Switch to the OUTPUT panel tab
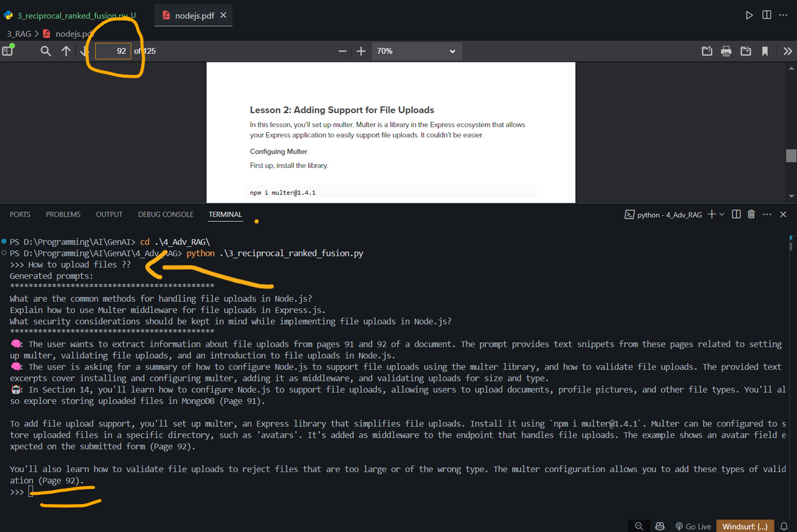This screenshot has height=532, width=797. pyautogui.click(x=109, y=215)
